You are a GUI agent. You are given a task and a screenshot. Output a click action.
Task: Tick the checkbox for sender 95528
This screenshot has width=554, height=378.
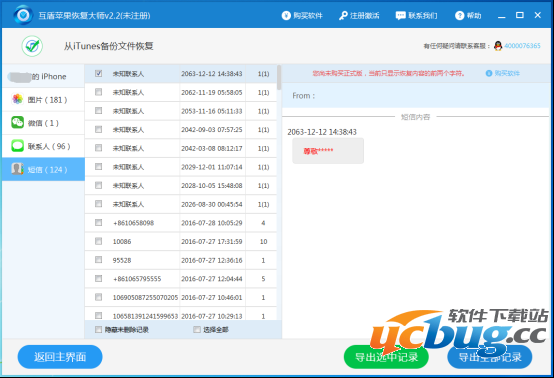[x=99, y=260]
